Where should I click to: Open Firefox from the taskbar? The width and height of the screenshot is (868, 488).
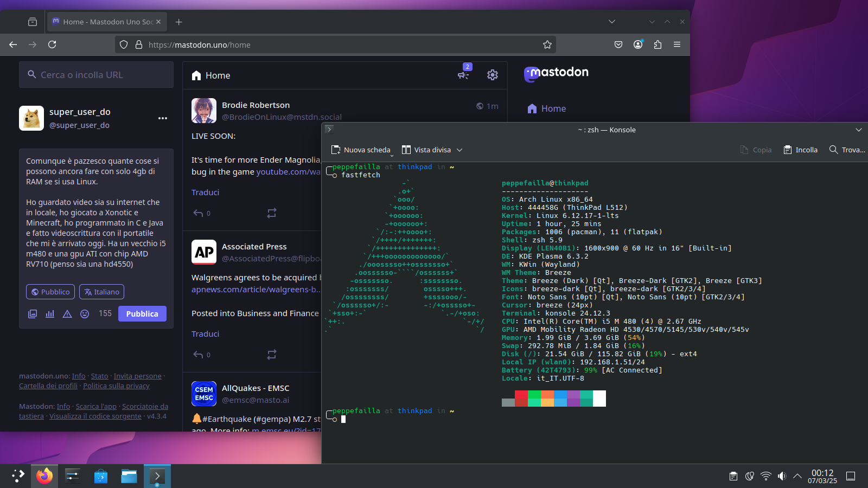click(x=44, y=476)
